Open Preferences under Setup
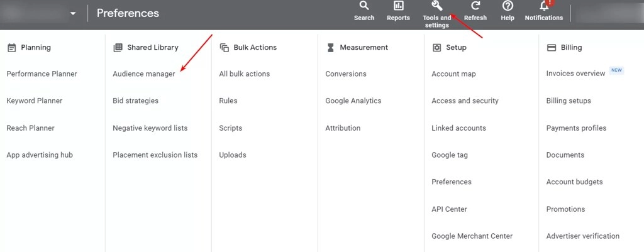This screenshot has width=644, height=252. (452, 182)
